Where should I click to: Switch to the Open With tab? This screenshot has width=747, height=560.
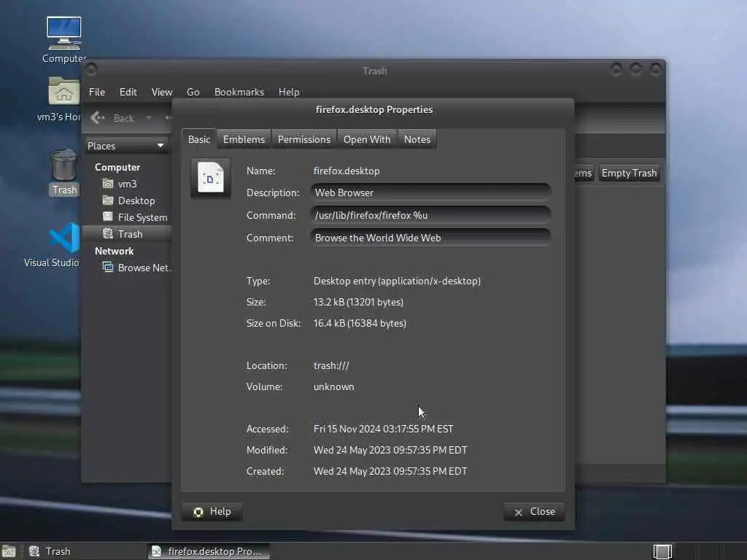367,139
